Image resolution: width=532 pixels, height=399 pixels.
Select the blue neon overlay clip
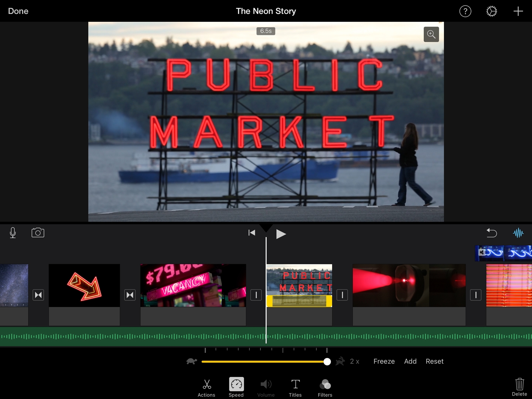pos(503,253)
